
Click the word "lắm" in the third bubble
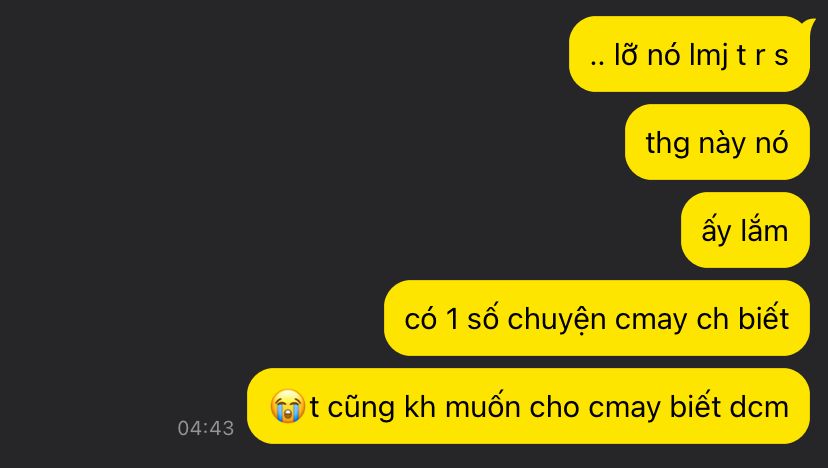[765, 230]
